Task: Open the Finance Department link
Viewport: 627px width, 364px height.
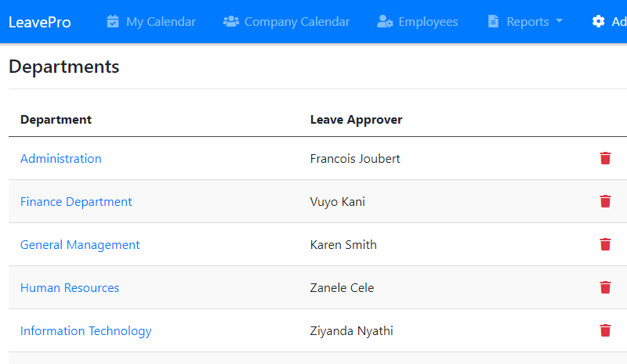Action: click(x=76, y=201)
